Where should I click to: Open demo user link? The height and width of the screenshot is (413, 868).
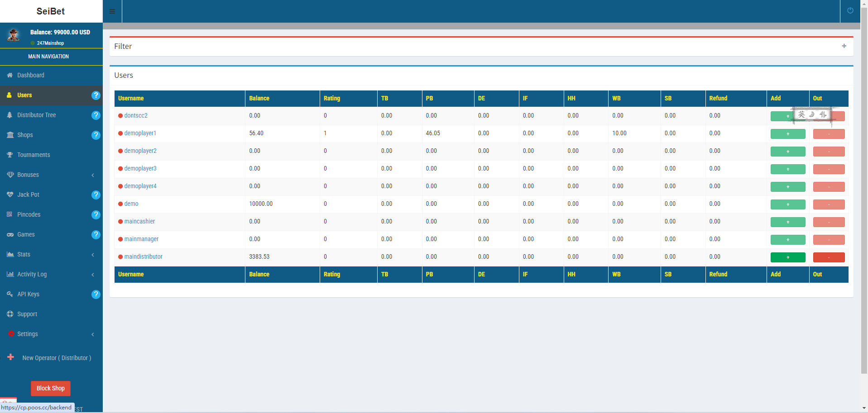[131, 204]
